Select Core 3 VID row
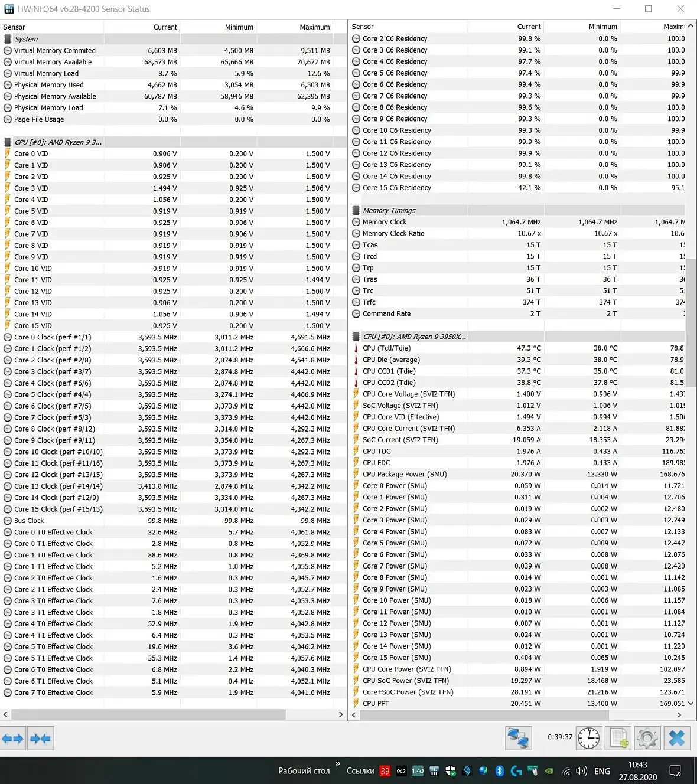697x784 pixels. tap(174, 188)
